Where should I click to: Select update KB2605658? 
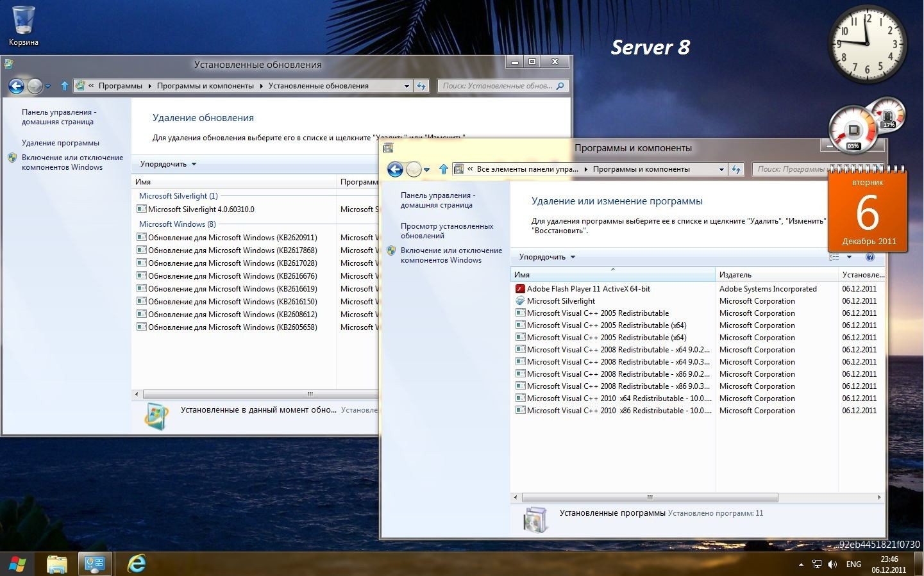pos(233,327)
